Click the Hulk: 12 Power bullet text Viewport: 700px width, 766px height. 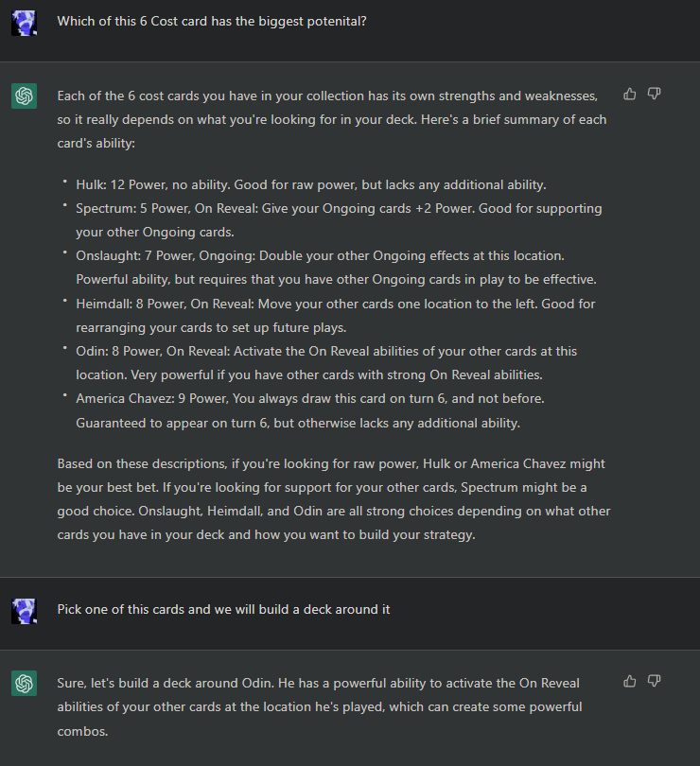click(x=311, y=184)
